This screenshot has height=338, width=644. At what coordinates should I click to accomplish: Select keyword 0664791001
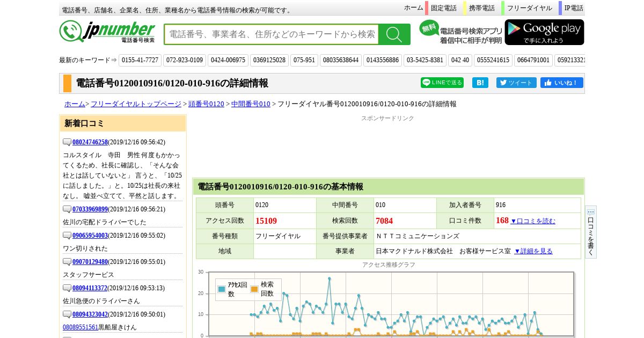click(x=533, y=60)
